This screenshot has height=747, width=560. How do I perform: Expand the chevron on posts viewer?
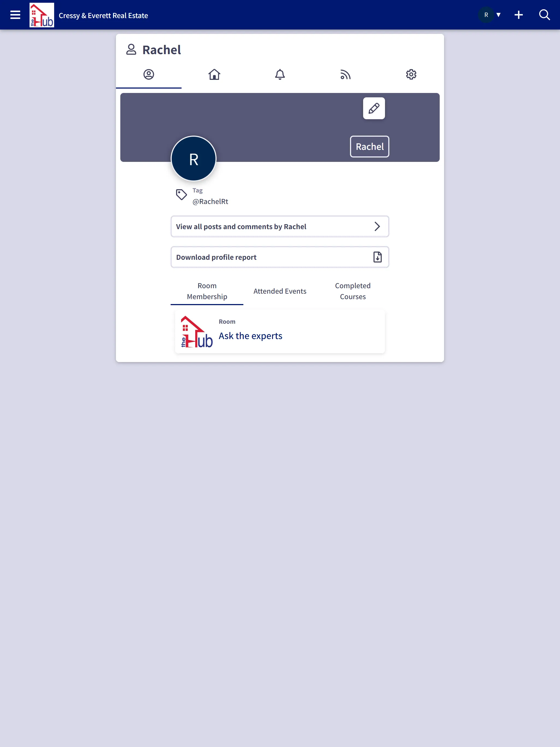[378, 226]
